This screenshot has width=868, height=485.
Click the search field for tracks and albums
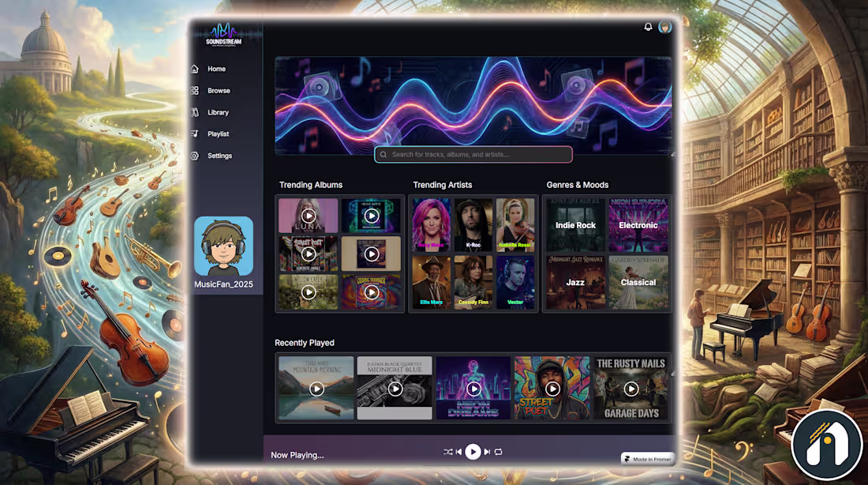click(x=473, y=155)
